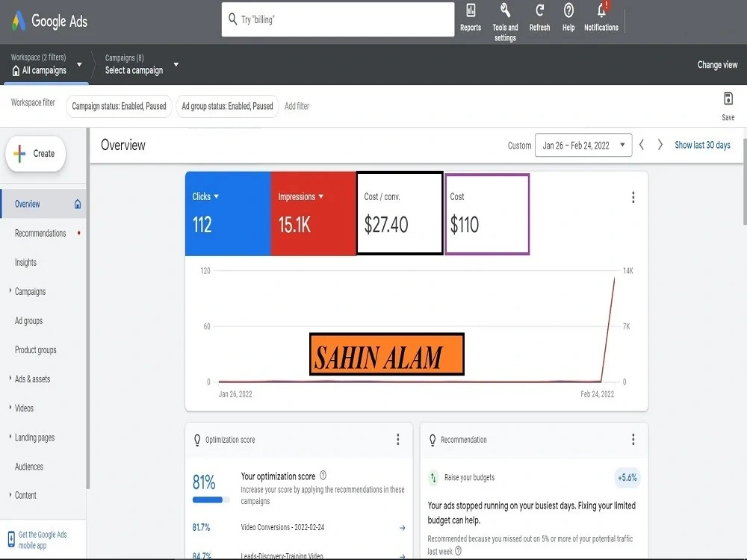
Task: Open the Reports icon
Action: tap(471, 10)
